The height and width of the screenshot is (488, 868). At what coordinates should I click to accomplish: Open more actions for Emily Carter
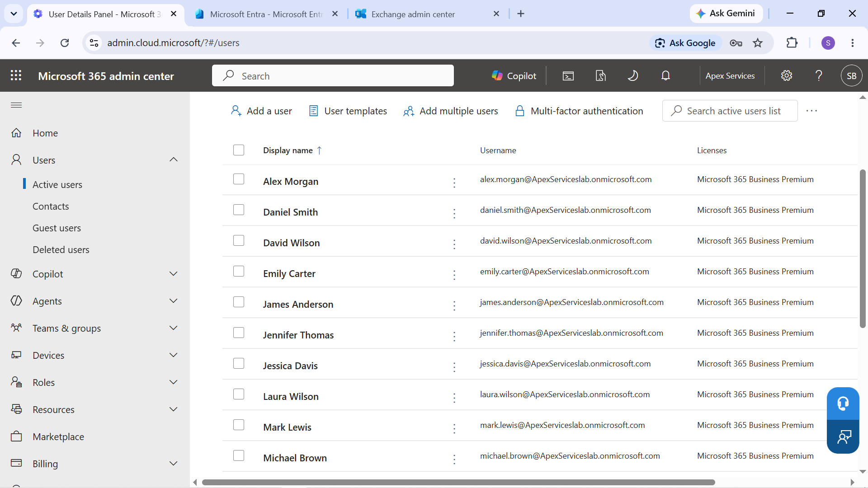454,275
